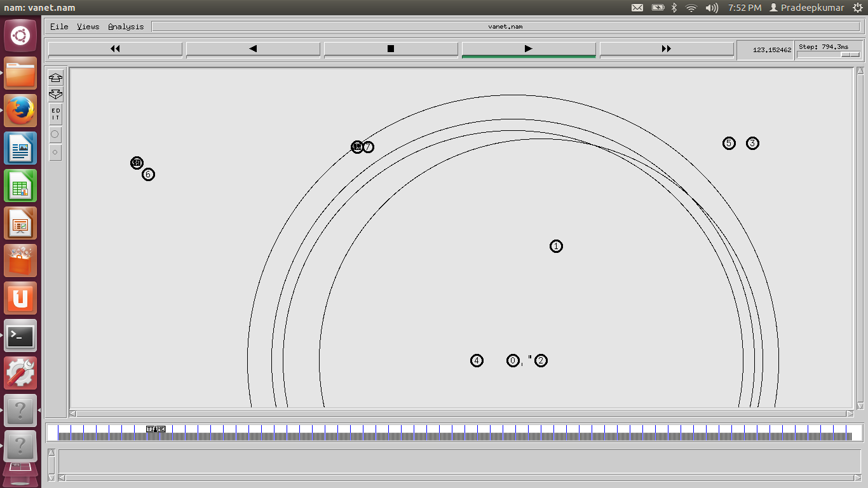Open the Pradeepkumar user menu

click(x=806, y=8)
